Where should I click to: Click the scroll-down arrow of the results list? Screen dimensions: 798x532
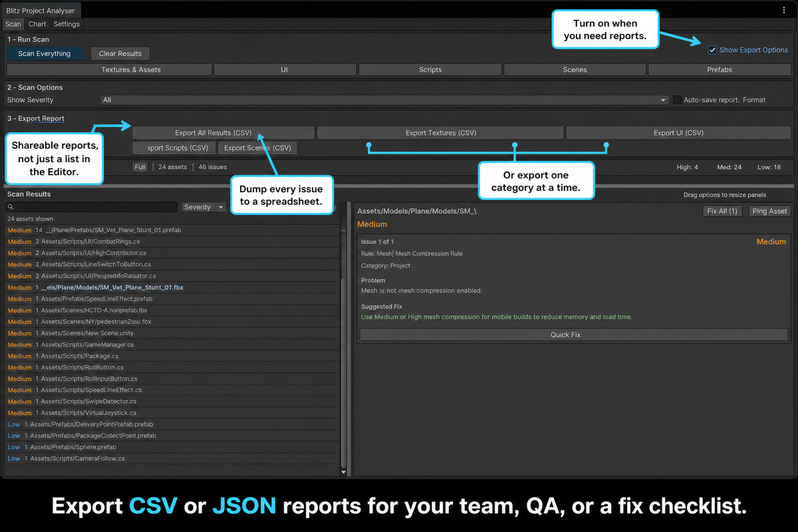click(343, 471)
